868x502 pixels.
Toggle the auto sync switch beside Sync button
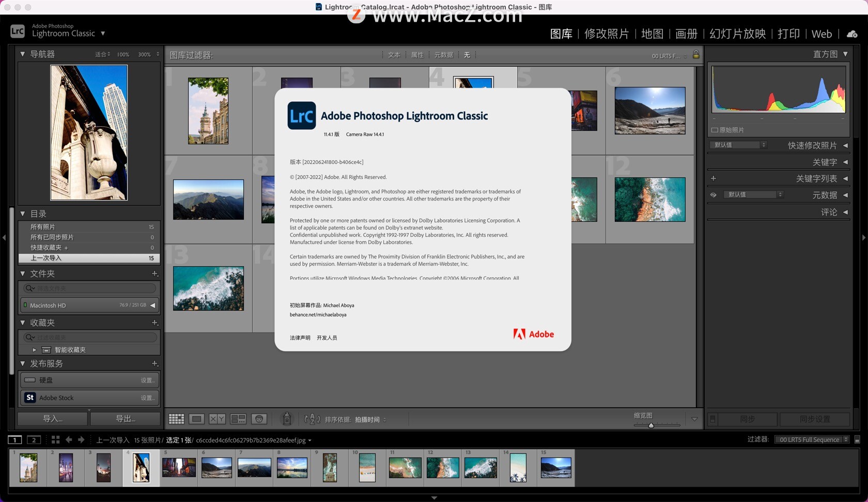coord(712,419)
